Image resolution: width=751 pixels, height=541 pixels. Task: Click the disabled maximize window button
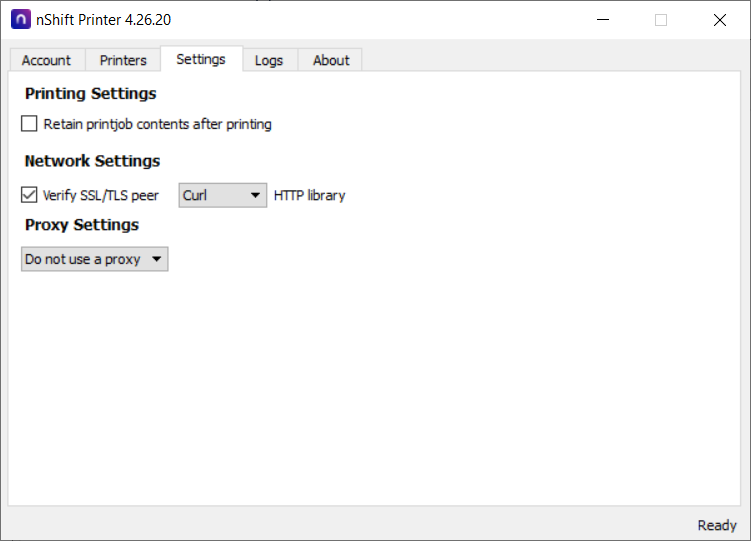pyautogui.click(x=661, y=20)
